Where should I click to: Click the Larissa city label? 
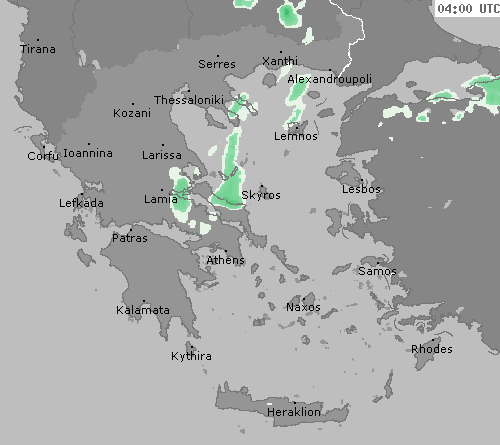point(162,155)
